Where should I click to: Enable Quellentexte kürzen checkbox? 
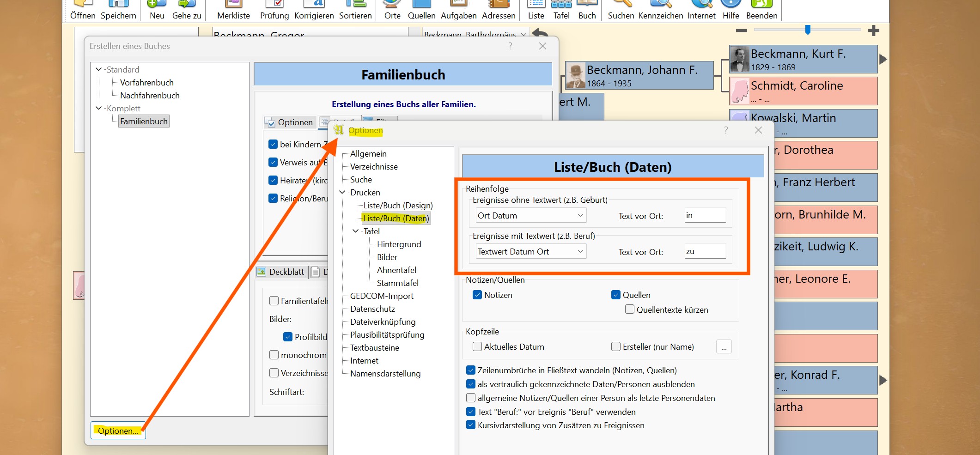point(630,309)
